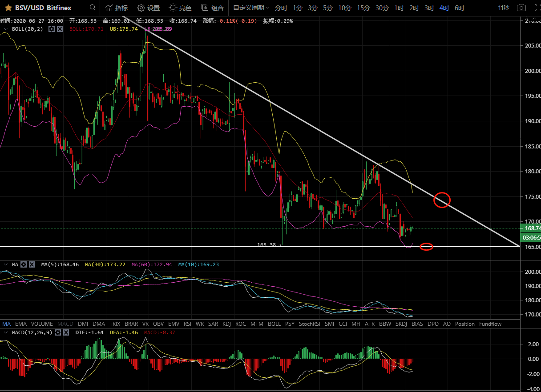
Task: Expand the 自定义周期 dropdown
Action: pyautogui.click(x=251, y=8)
